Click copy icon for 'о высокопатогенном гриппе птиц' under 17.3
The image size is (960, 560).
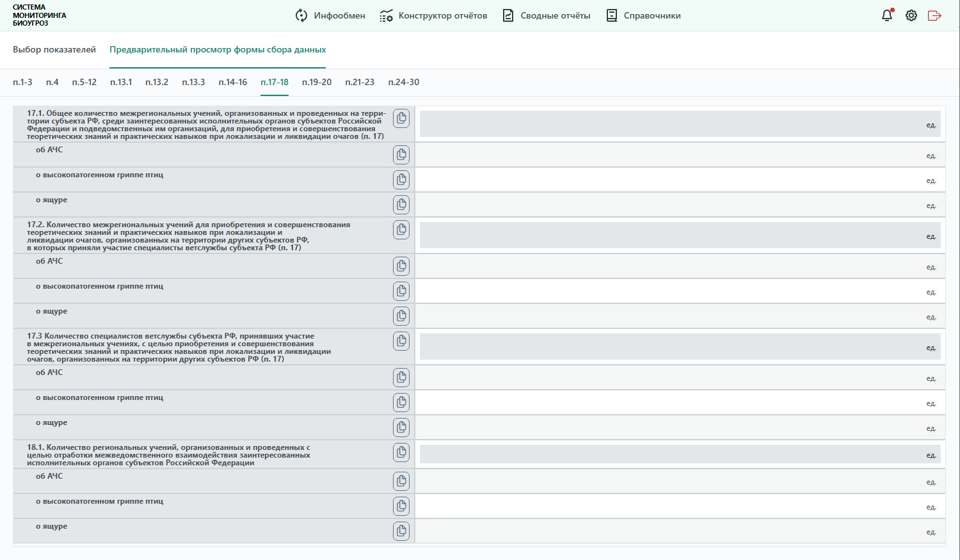[x=401, y=403]
